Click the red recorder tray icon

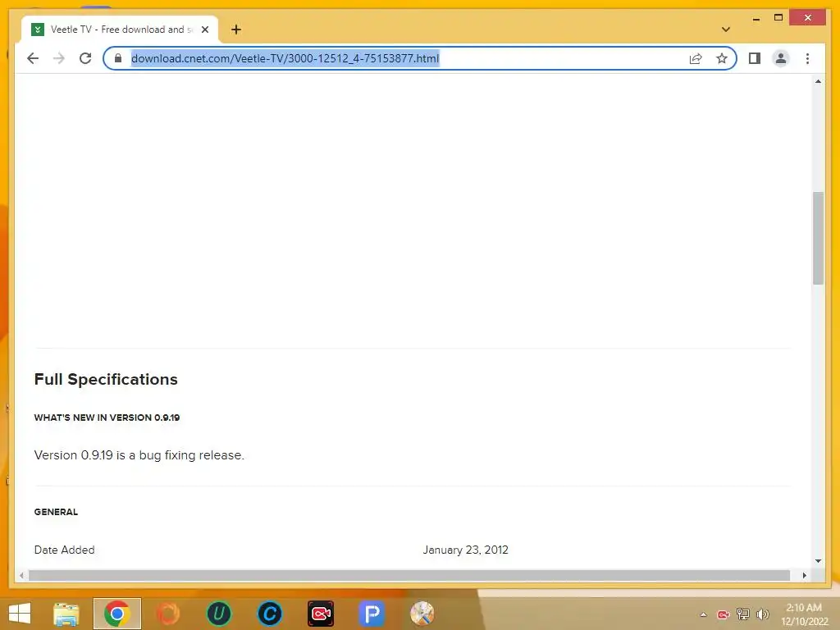[724, 614]
